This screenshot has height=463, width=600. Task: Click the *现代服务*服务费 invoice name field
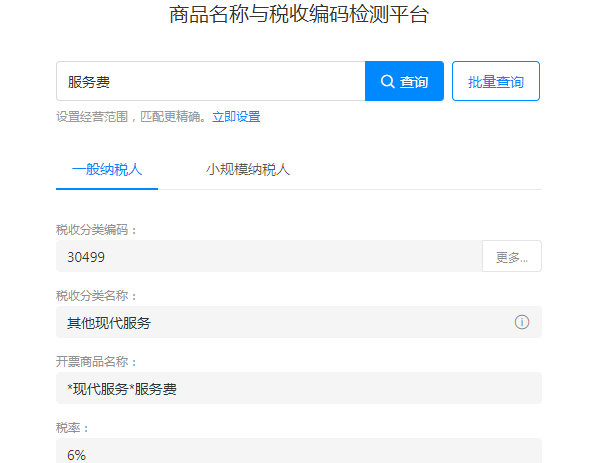tap(299, 388)
